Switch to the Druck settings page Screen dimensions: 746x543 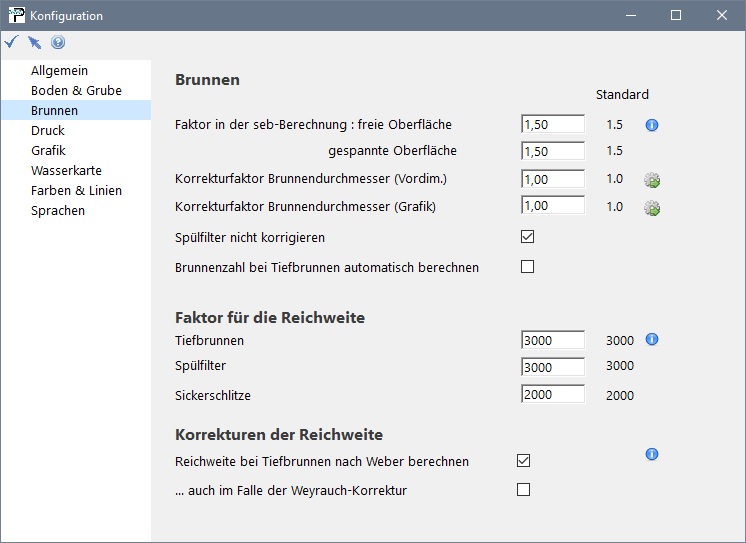click(x=48, y=131)
